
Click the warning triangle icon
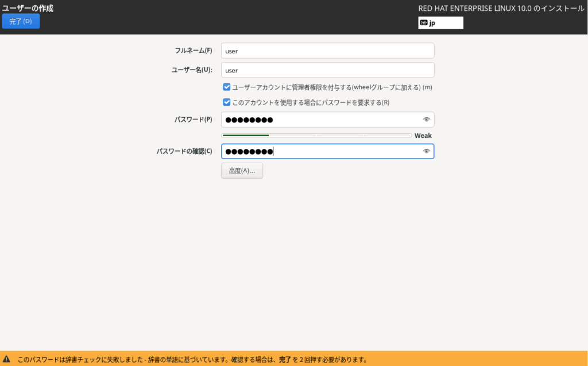(7, 359)
